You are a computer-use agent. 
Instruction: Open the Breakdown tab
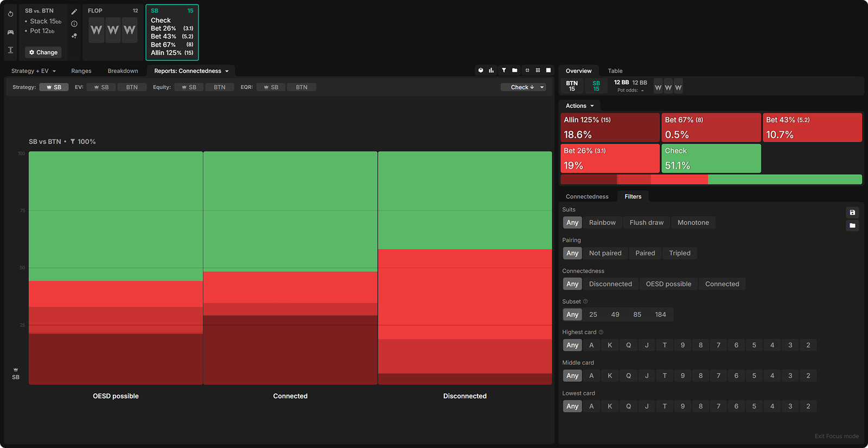pos(123,71)
